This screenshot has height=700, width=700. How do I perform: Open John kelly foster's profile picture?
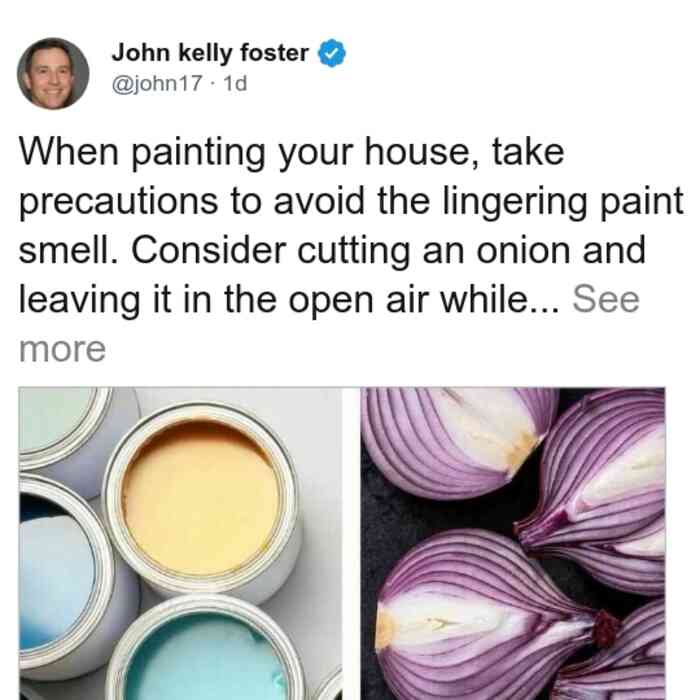(x=53, y=74)
